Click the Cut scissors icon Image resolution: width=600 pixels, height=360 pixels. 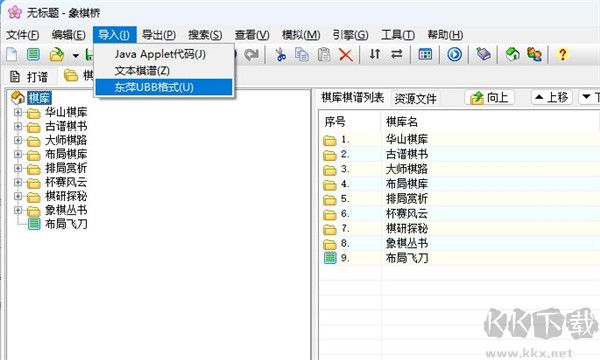pos(280,54)
